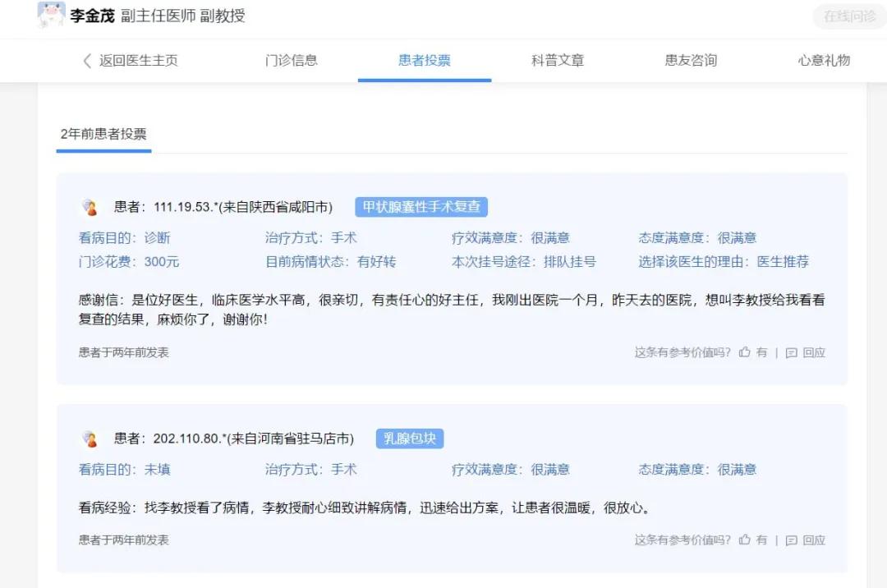887x588 pixels.
Task: Open the 科普文章 tab
Action: 558,60
